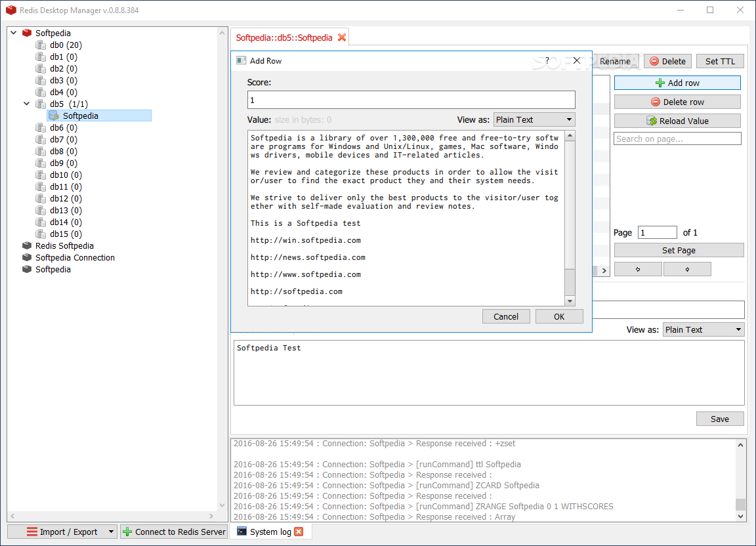
Task: Collapse the top Softpedia connection tree
Action: (14, 33)
